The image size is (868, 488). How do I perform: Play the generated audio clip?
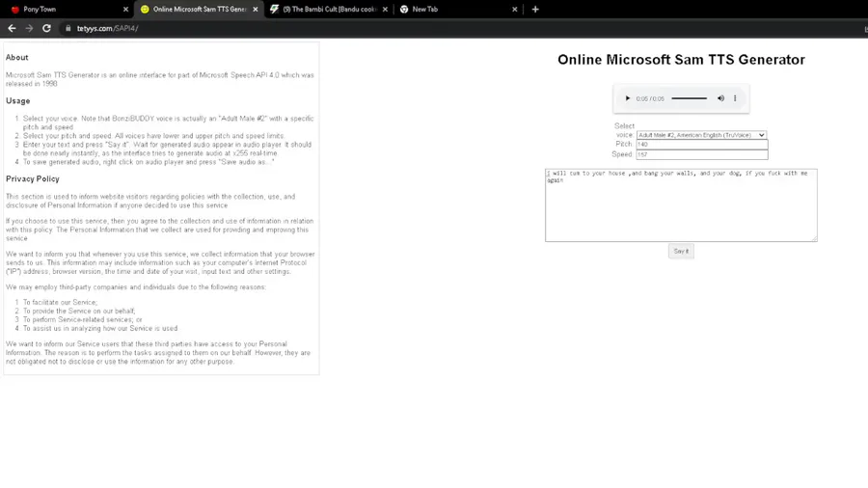click(627, 98)
